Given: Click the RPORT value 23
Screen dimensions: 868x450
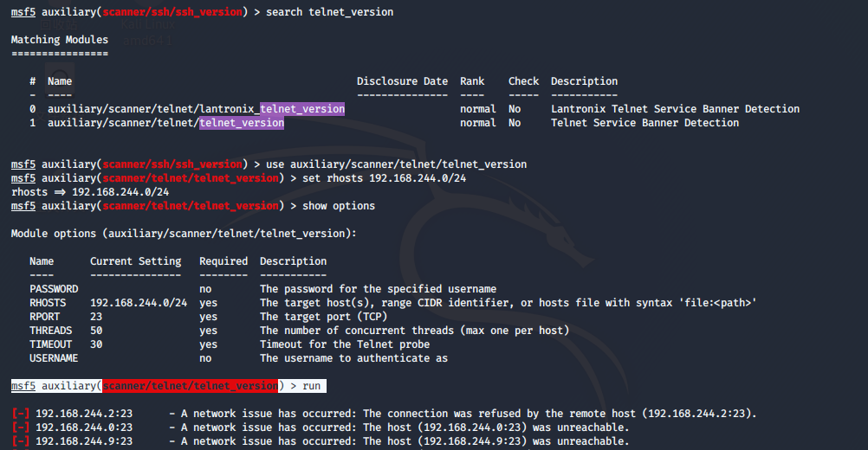Looking at the screenshot, I should 96,317.
